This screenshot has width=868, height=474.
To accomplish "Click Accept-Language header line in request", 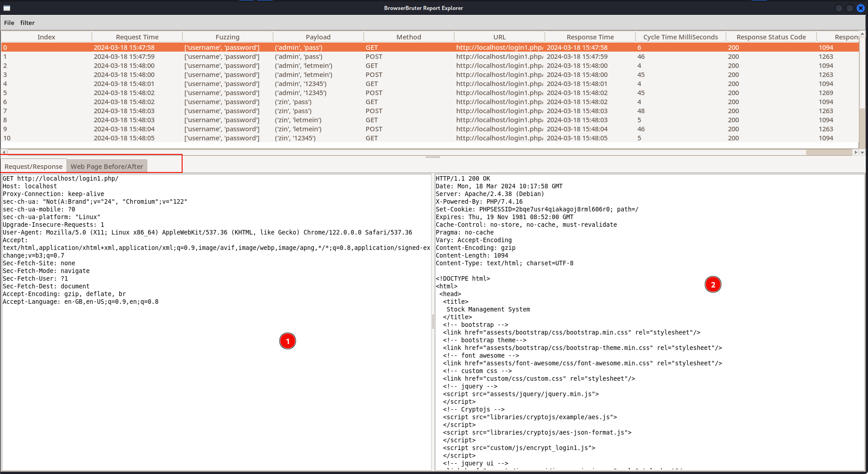I will pos(81,302).
